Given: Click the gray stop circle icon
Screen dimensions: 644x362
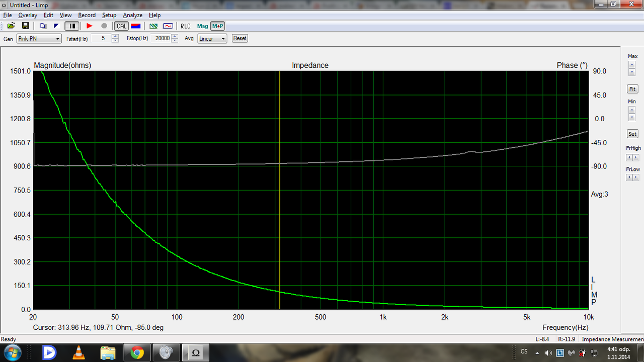Looking at the screenshot, I should pos(104,26).
